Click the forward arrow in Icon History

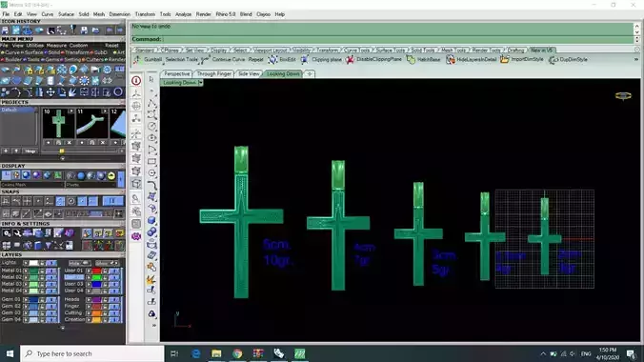point(119,30)
